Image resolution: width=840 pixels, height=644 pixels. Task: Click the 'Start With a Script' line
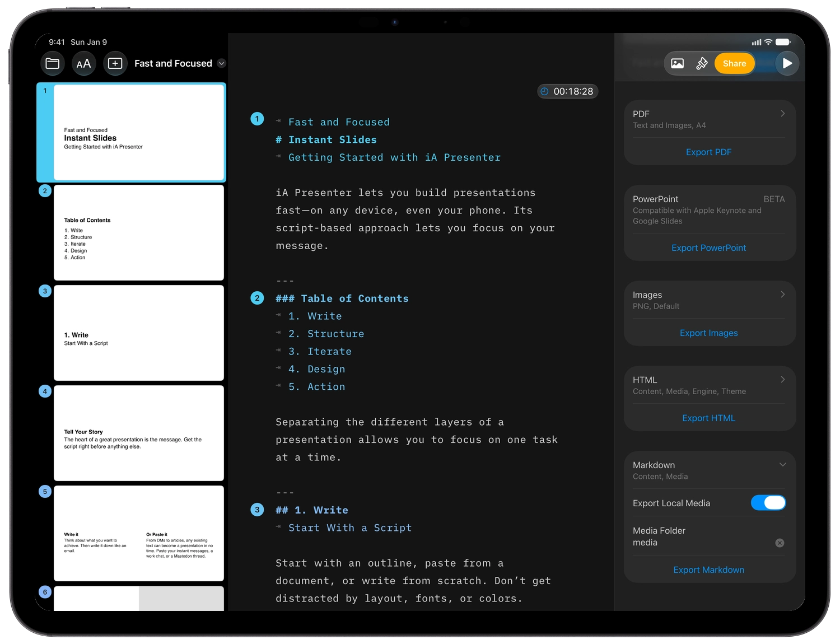(x=350, y=528)
